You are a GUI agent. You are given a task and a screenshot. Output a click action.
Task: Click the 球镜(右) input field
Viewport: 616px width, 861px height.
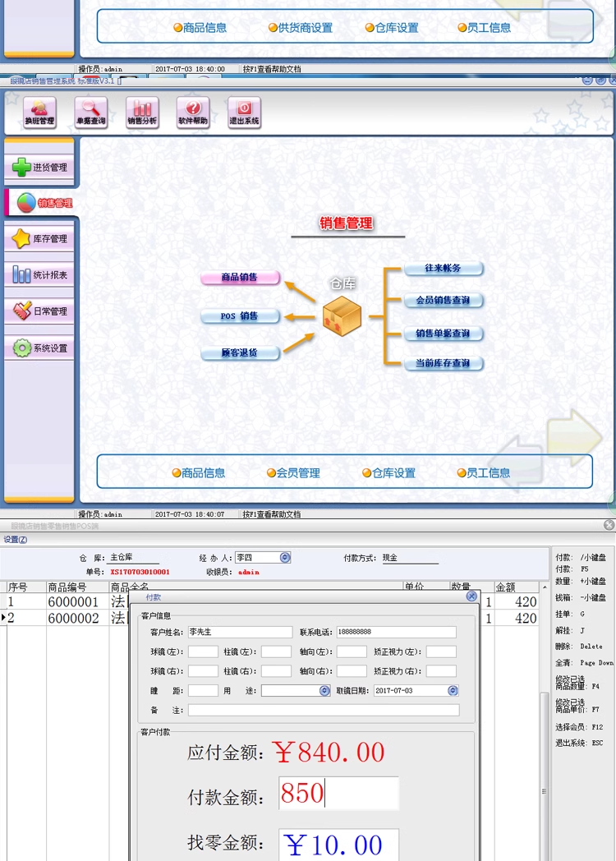point(203,671)
